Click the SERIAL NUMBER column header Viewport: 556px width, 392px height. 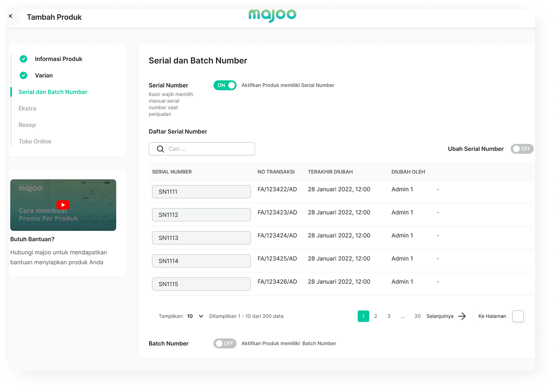[x=172, y=172]
